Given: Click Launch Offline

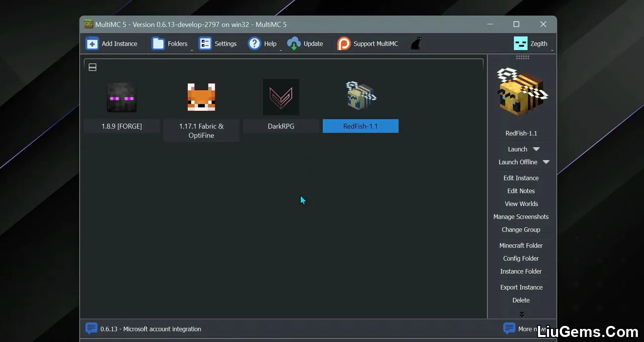Looking at the screenshot, I should pos(518,162).
